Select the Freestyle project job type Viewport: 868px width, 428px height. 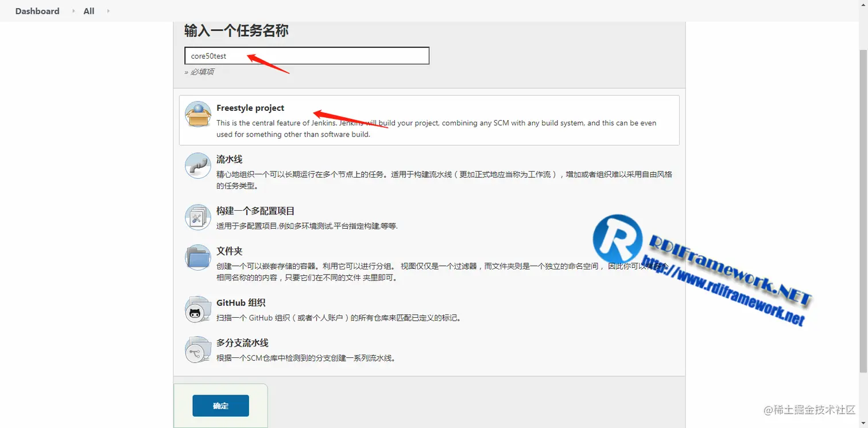250,108
